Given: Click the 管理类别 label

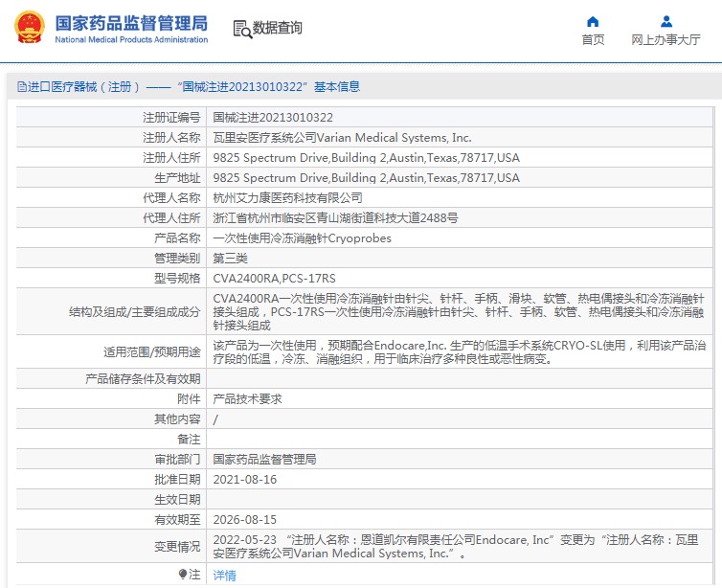Looking at the screenshot, I should [x=177, y=259].
